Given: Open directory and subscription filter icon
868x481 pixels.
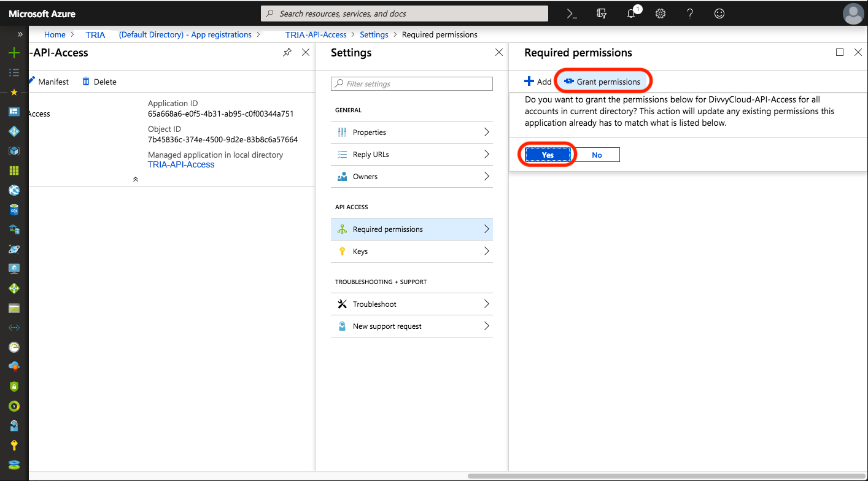Looking at the screenshot, I should click(602, 13).
